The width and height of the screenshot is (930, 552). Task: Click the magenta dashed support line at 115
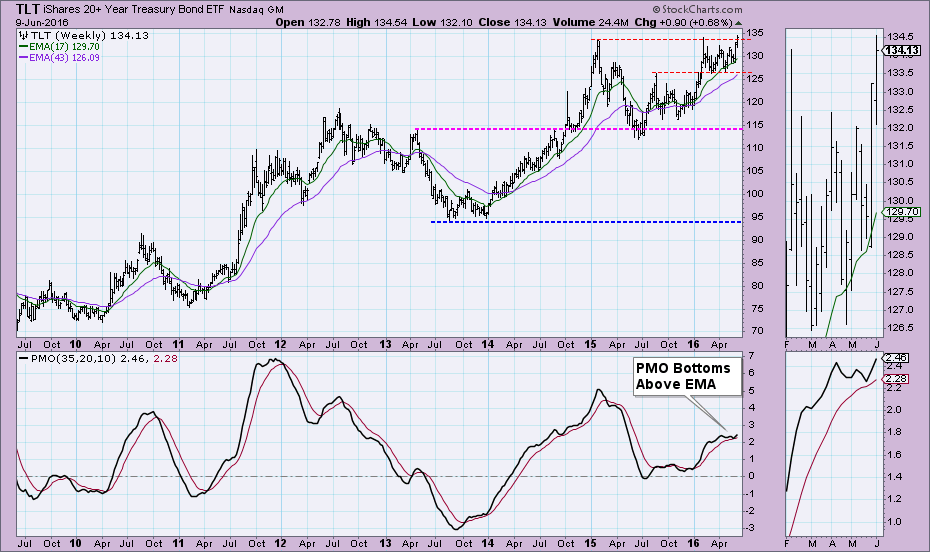click(578, 129)
